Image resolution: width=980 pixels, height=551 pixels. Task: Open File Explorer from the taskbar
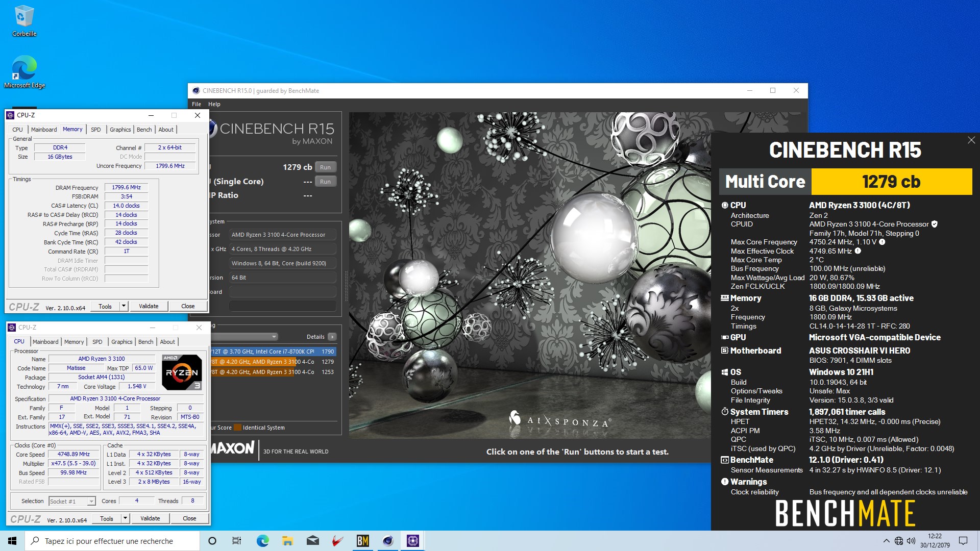(x=287, y=541)
